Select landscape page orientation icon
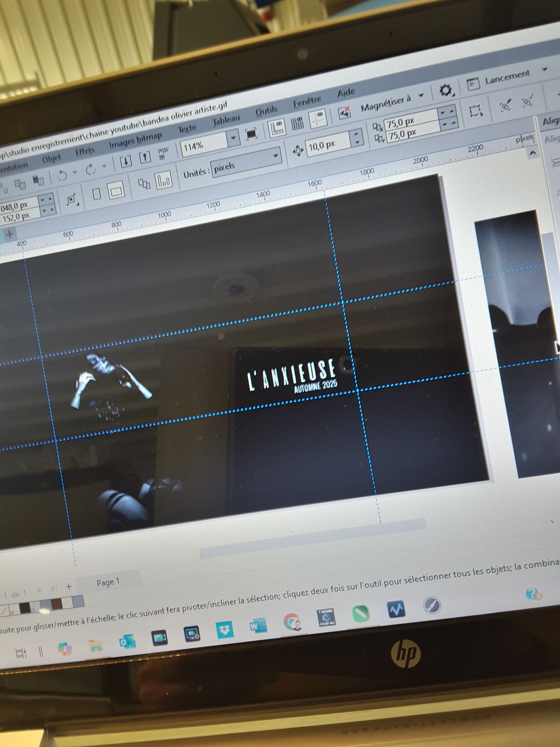 point(116,190)
